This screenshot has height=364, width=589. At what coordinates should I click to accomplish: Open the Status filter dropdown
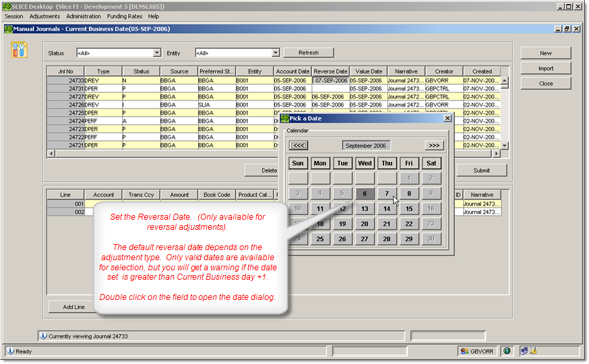157,53
